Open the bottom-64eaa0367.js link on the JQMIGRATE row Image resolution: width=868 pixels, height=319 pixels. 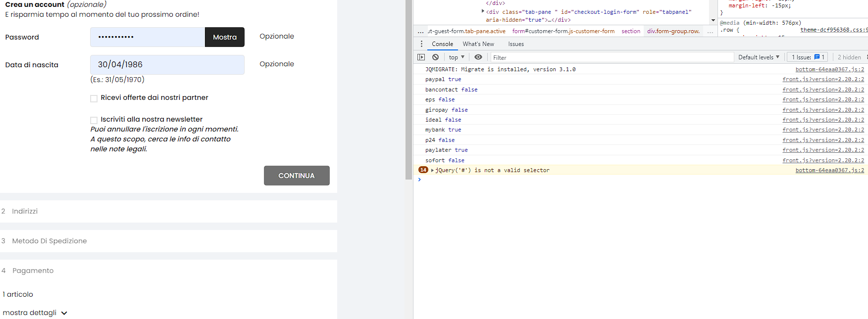click(830, 69)
